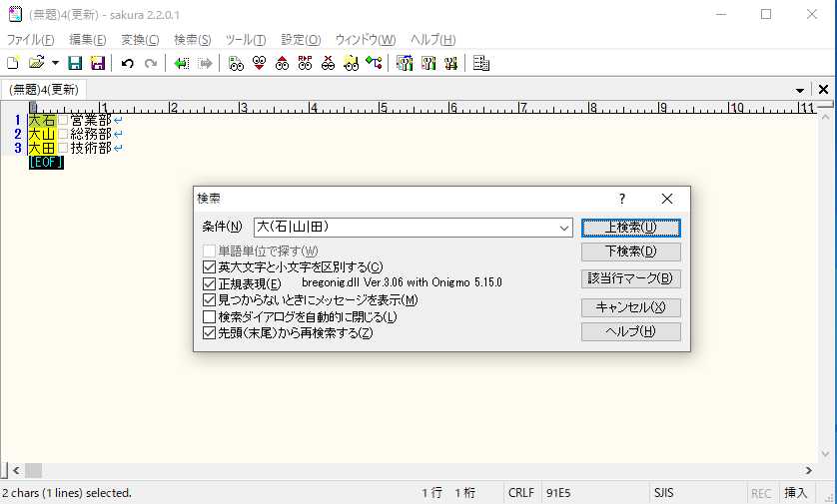The image size is (837, 504).
Task: Enable 検索ダイアログを自動的に閉じる checkbox
Action: 209,316
